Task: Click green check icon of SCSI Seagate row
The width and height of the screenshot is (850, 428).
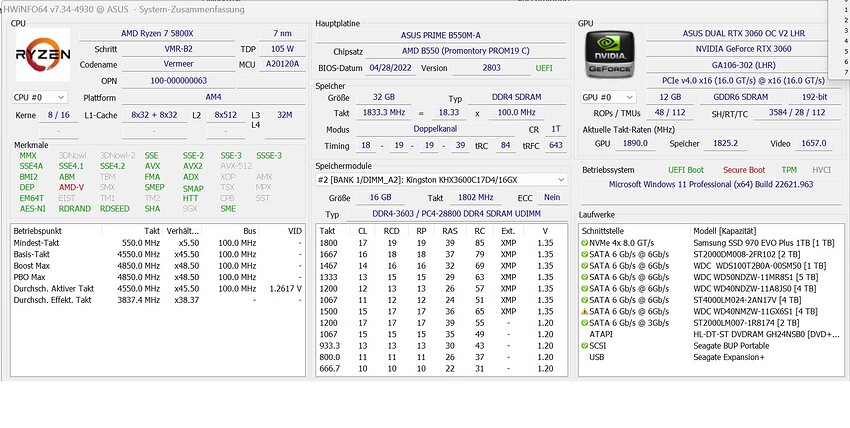Action: click(584, 346)
